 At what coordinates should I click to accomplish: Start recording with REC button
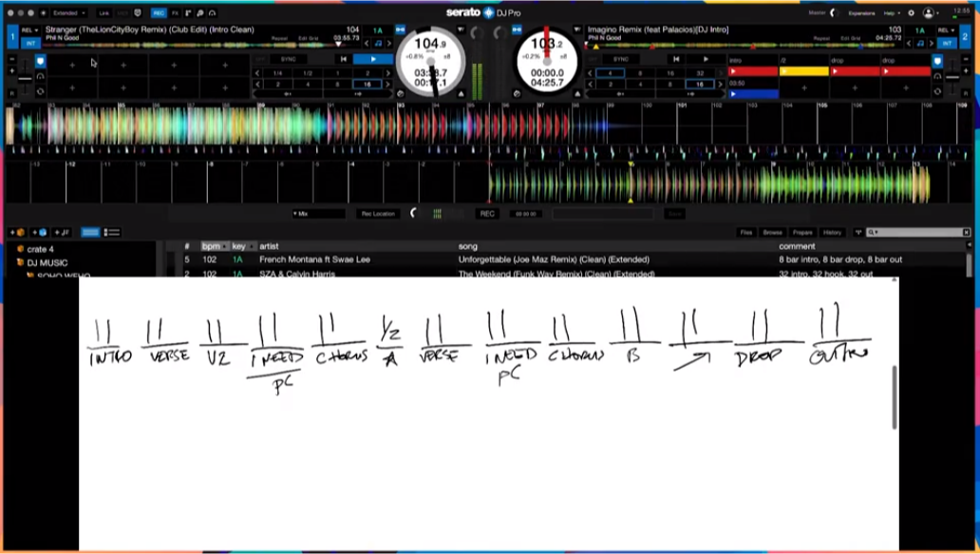487,214
